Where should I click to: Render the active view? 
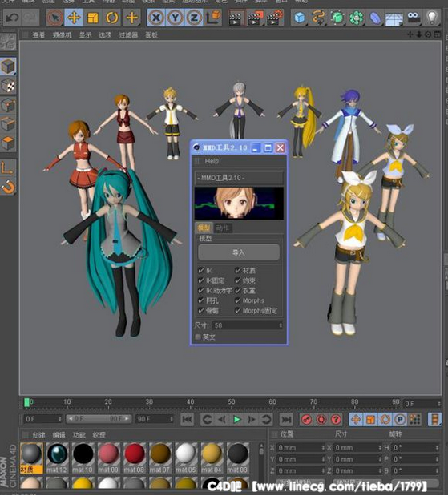[236, 17]
